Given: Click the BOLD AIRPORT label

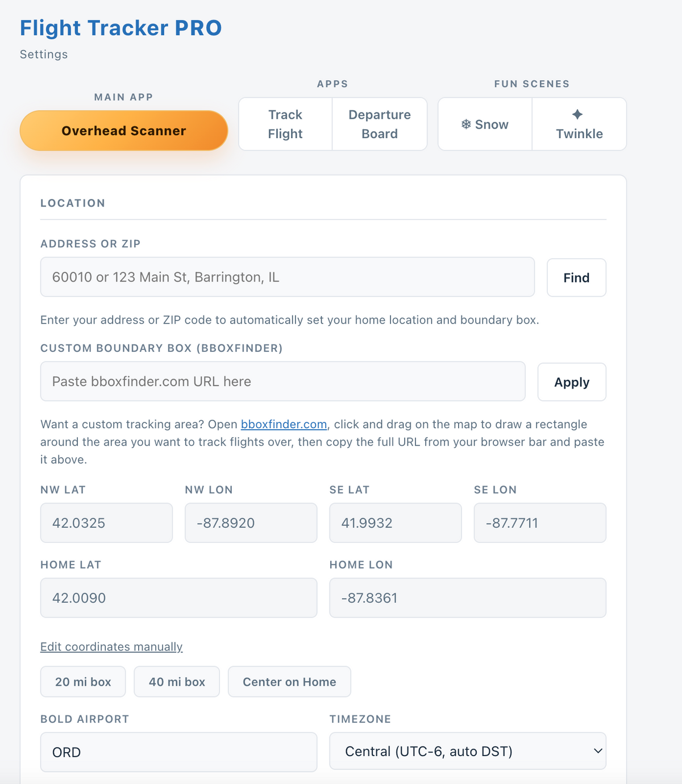Looking at the screenshot, I should 85,719.
